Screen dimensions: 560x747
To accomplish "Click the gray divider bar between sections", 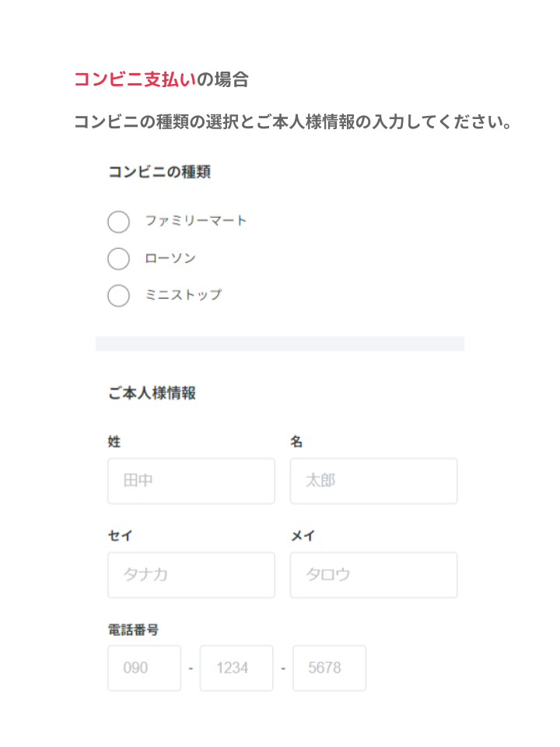I will pos(280,343).
